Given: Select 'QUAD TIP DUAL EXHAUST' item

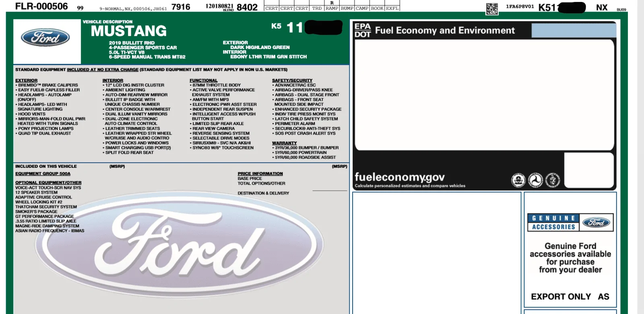Looking at the screenshot, I should pyautogui.click(x=43, y=133).
